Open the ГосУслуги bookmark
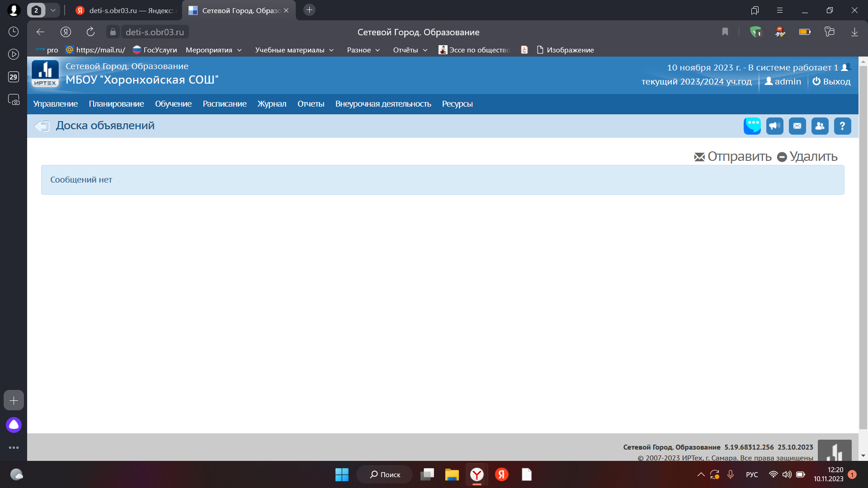The height and width of the screenshot is (488, 868). (155, 50)
